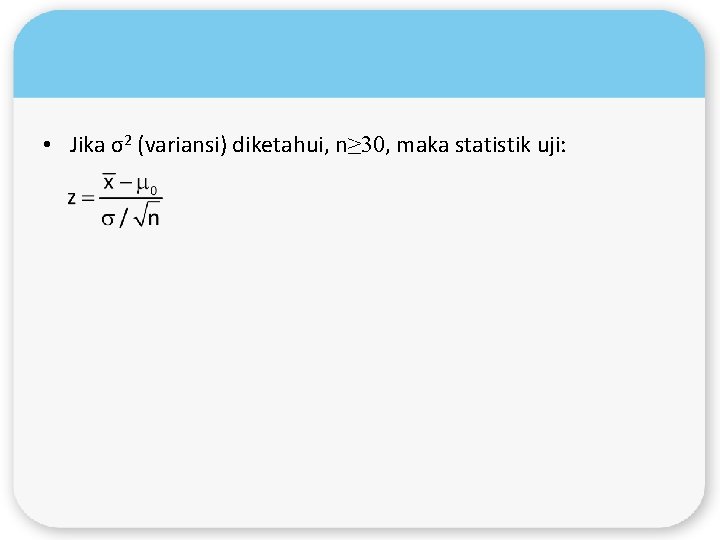Select the σ symbol in the denominator
This screenshot has height=540, width=720.
[x=107, y=219]
